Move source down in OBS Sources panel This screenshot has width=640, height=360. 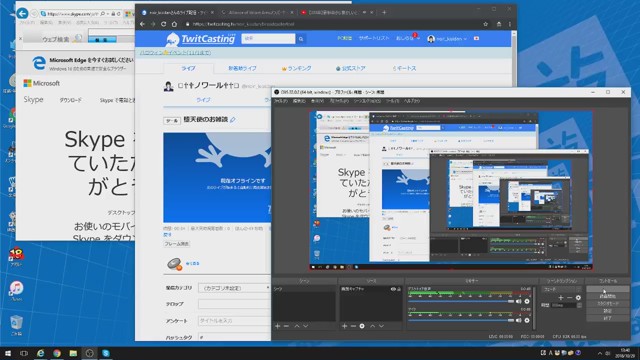[381, 326]
